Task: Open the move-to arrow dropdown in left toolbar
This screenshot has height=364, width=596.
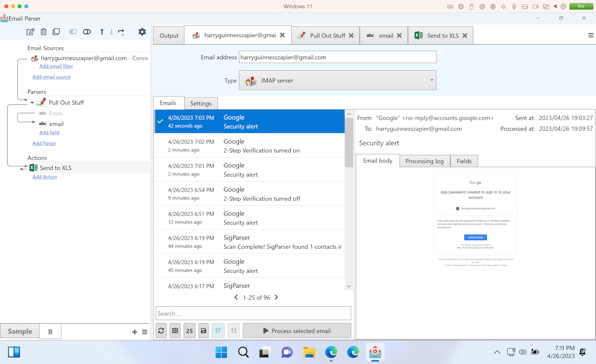Action: point(121,32)
